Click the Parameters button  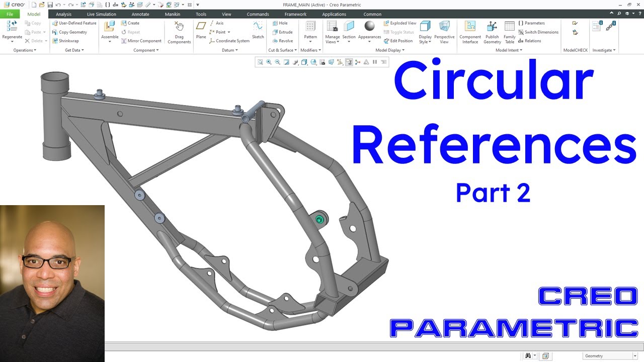pos(531,23)
